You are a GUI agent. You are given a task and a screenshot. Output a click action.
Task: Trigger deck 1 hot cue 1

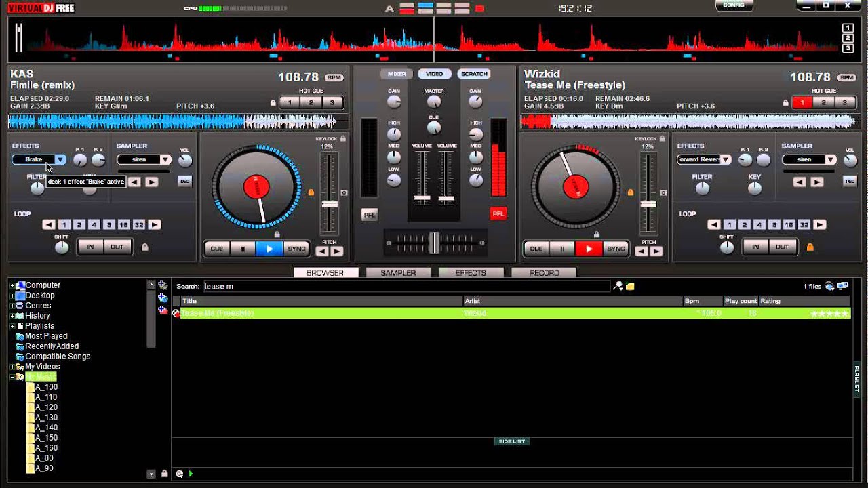pyautogui.click(x=290, y=103)
